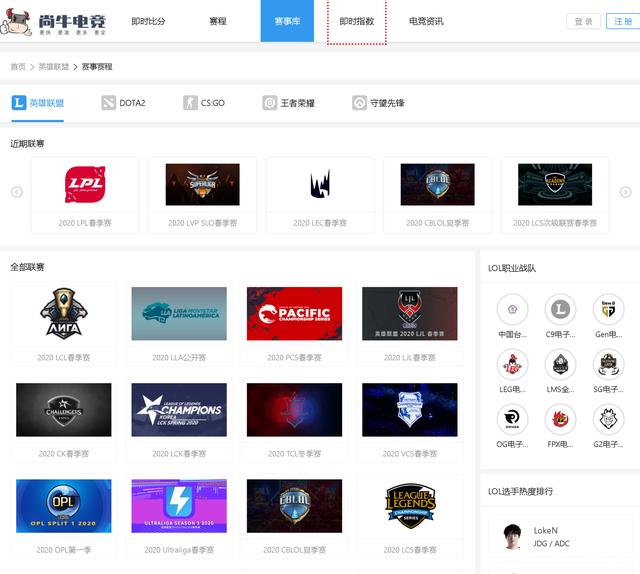Image resolution: width=640 pixels, height=574 pixels.
Task: Open the 即时比分 nav item
Action: tap(148, 21)
